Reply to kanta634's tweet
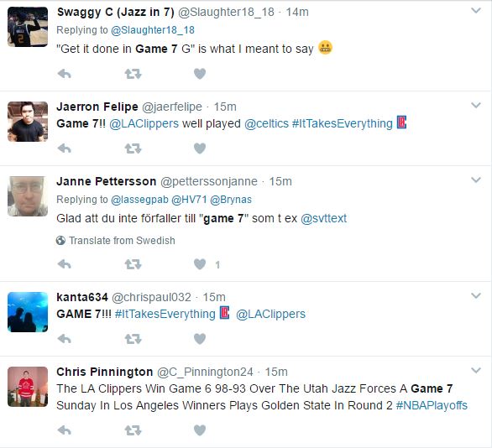Screen dimensions: 492x448 coord(65,339)
